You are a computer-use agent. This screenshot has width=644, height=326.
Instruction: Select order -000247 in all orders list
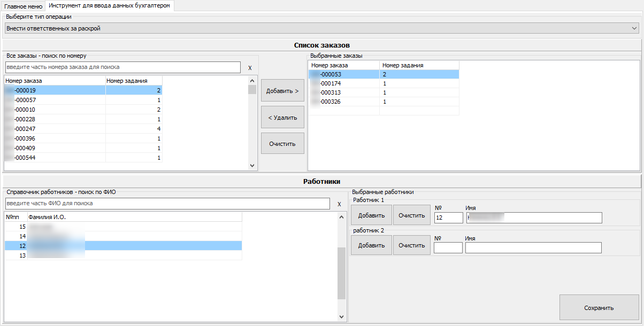pos(53,129)
